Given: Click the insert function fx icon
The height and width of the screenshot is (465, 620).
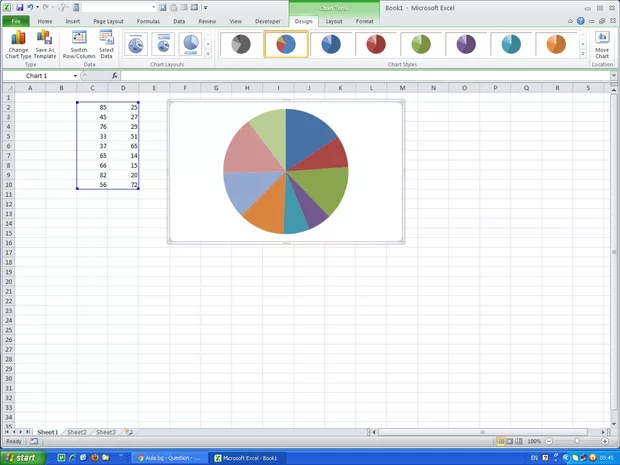Looking at the screenshot, I should pos(115,76).
